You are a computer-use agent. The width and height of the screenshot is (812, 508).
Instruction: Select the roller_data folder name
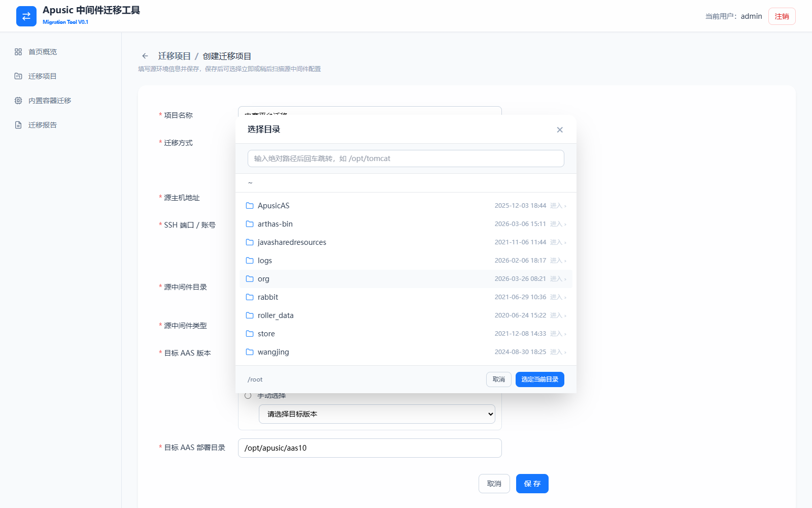276,315
